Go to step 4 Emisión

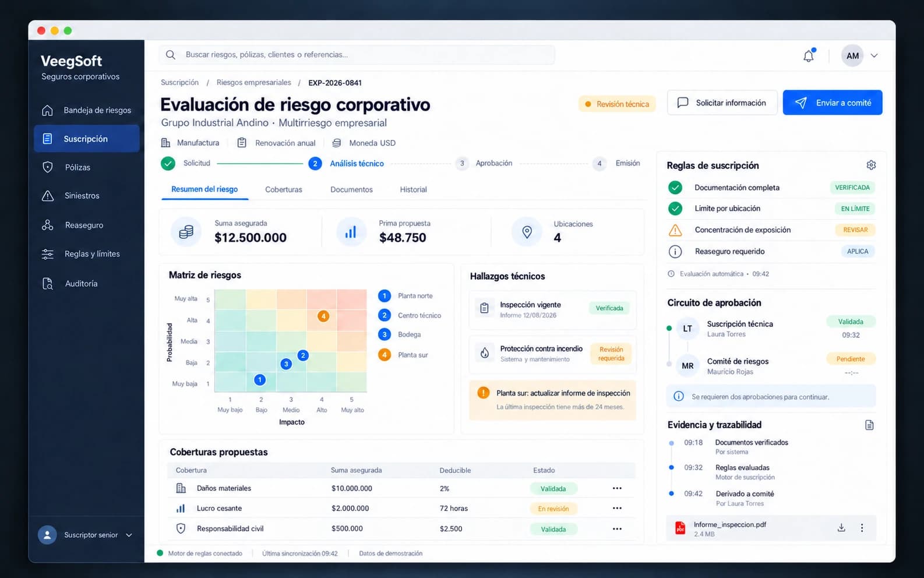click(617, 163)
